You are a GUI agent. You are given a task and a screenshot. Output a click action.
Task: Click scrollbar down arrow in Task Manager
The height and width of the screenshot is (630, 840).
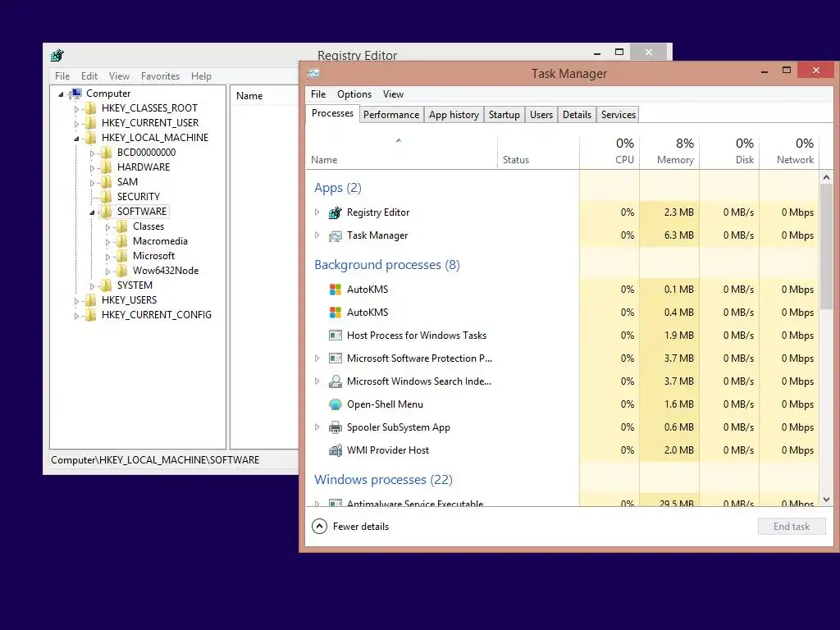tap(826, 500)
